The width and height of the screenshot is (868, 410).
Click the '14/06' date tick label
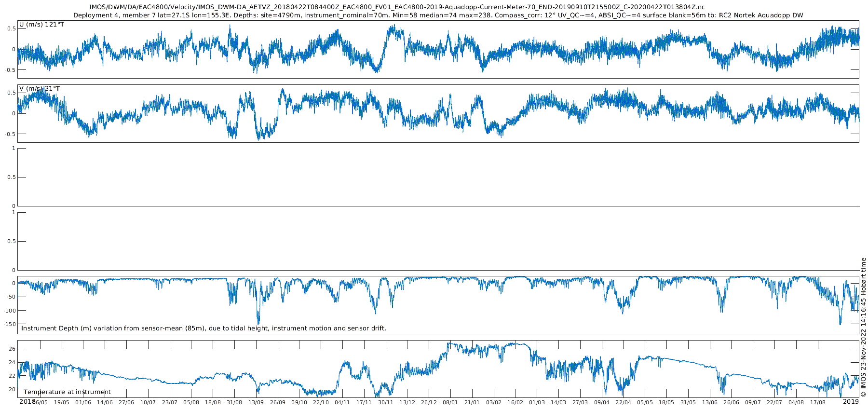click(x=105, y=402)
